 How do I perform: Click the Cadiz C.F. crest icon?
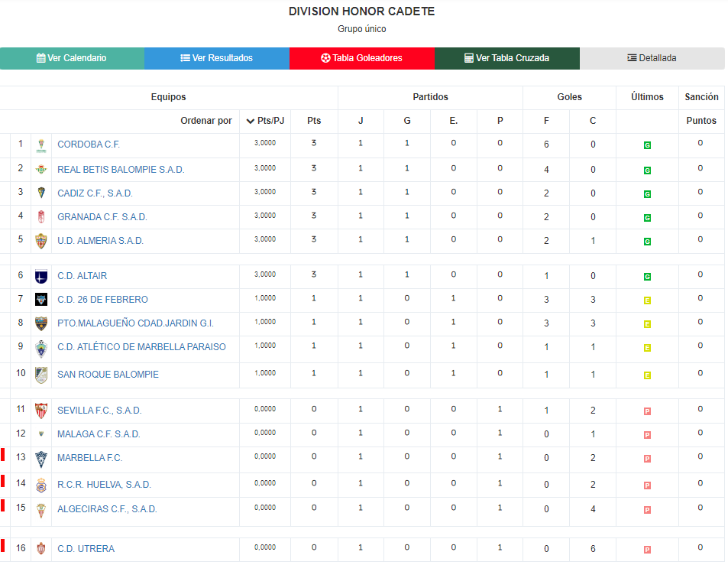coord(41,193)
